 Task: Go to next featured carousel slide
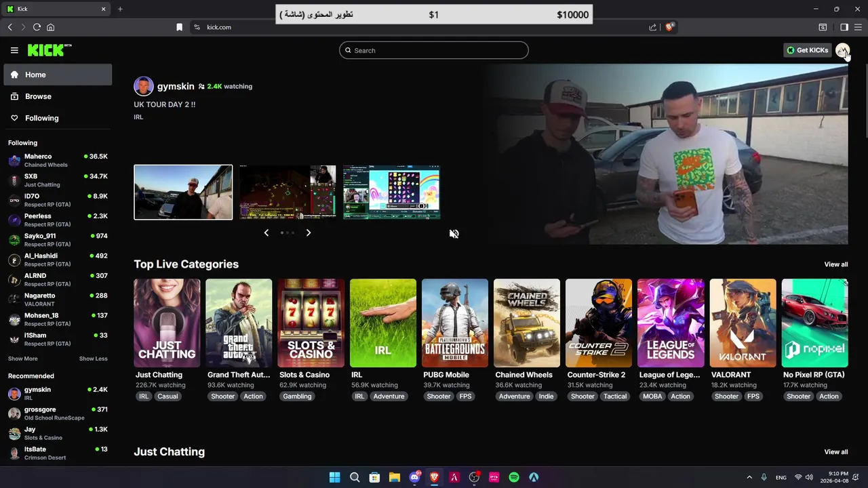pos(309,232)
